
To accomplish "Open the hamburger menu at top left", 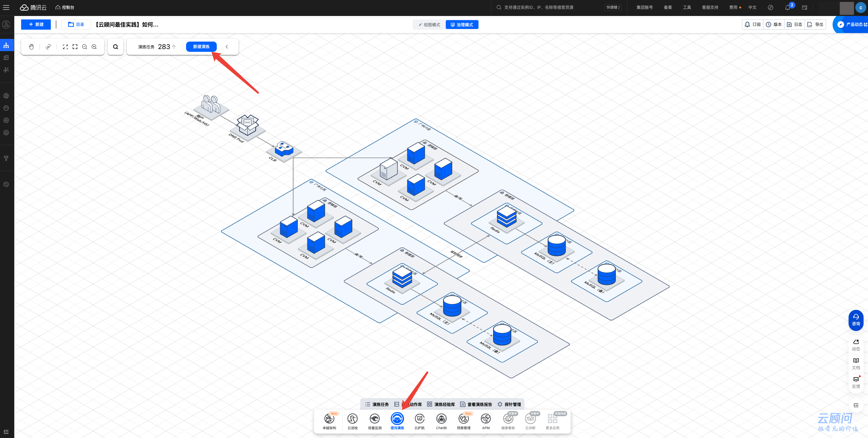I will point(6,7).
